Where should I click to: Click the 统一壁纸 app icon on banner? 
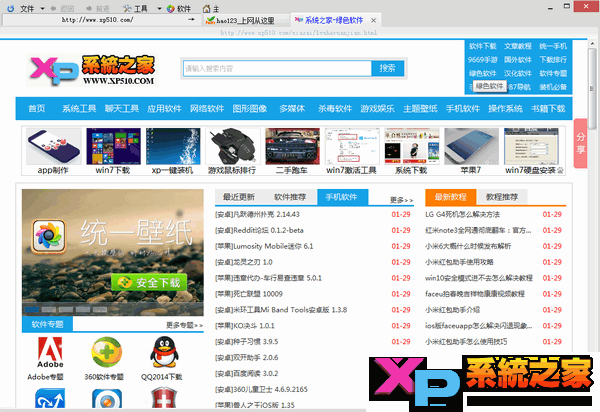click(x=49, y=236)
